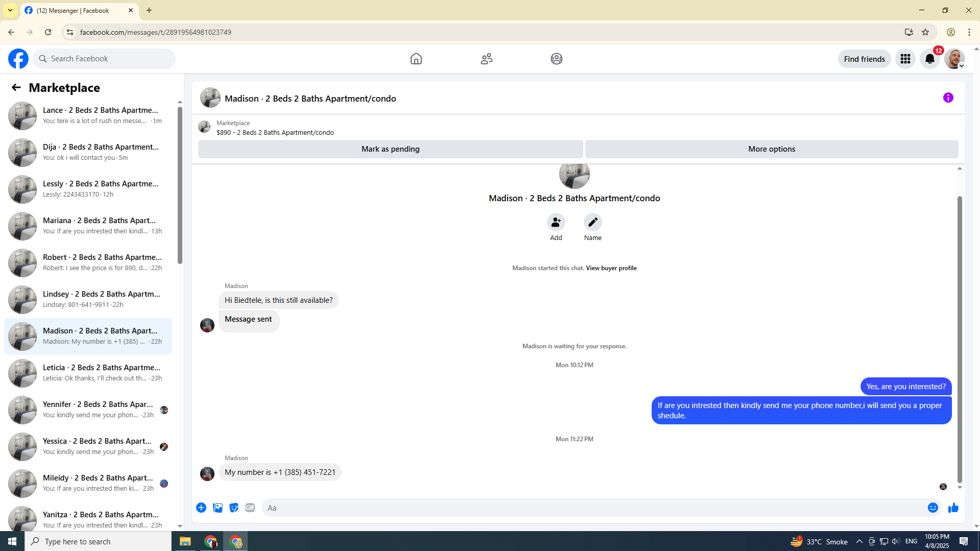Image resolution: width=980 pixels, height=551 pixels.
Task: Open the browser tab search dropdown arrow
Action: [x=10, y=10]
